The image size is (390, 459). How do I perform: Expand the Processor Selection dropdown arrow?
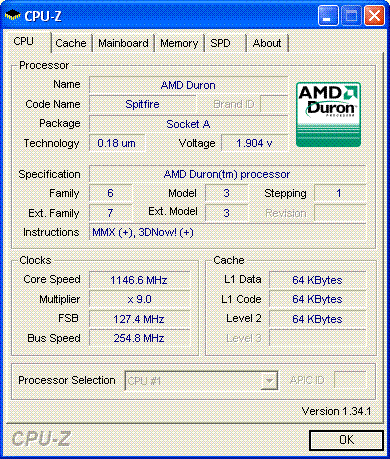click(x=269, y=381)
